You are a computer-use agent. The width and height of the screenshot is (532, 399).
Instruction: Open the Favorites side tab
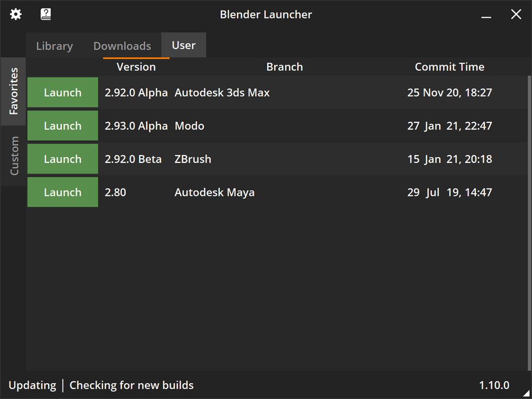14,91
